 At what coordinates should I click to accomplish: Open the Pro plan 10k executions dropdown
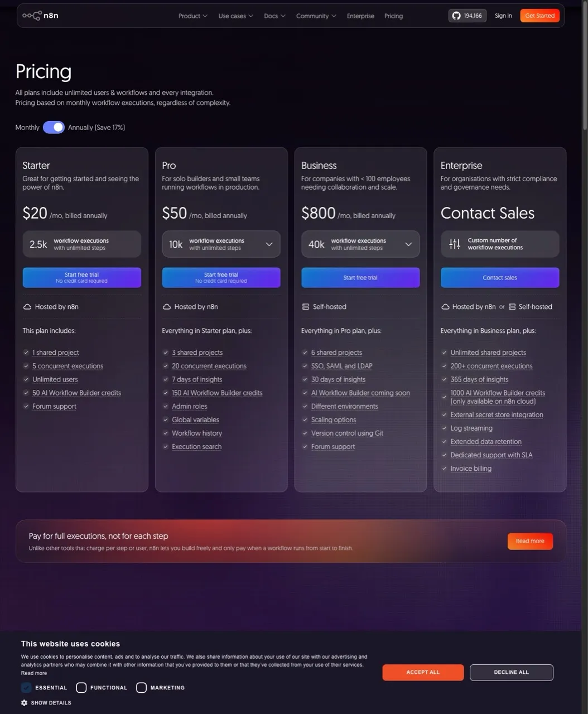point(221,244)
